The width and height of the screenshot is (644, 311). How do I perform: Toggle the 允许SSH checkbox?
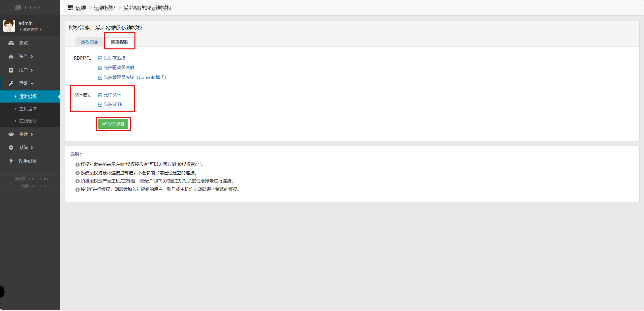point(100,95)
